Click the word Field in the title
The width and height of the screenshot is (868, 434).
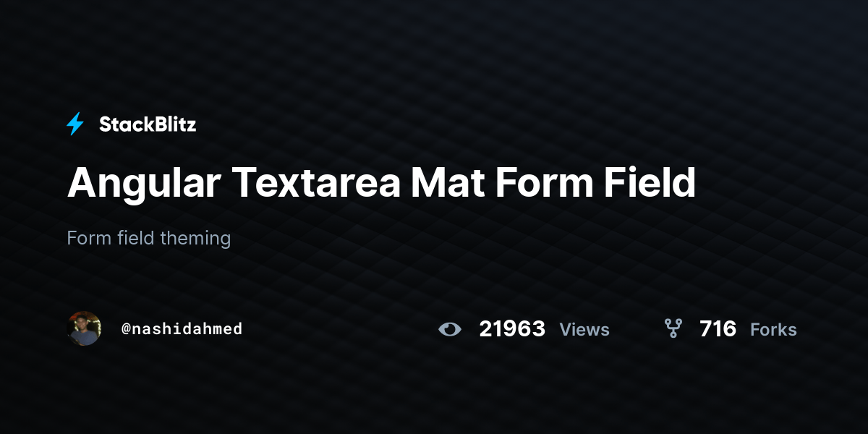(650, 183)
